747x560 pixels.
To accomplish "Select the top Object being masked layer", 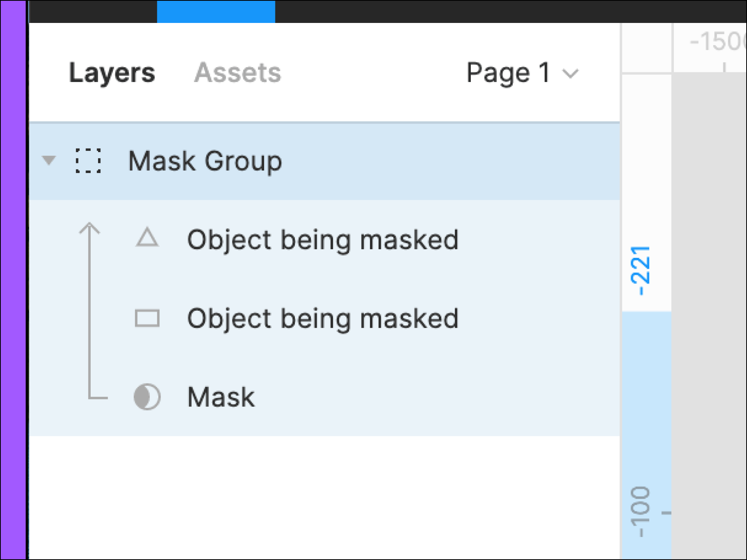I will [323, 240].
